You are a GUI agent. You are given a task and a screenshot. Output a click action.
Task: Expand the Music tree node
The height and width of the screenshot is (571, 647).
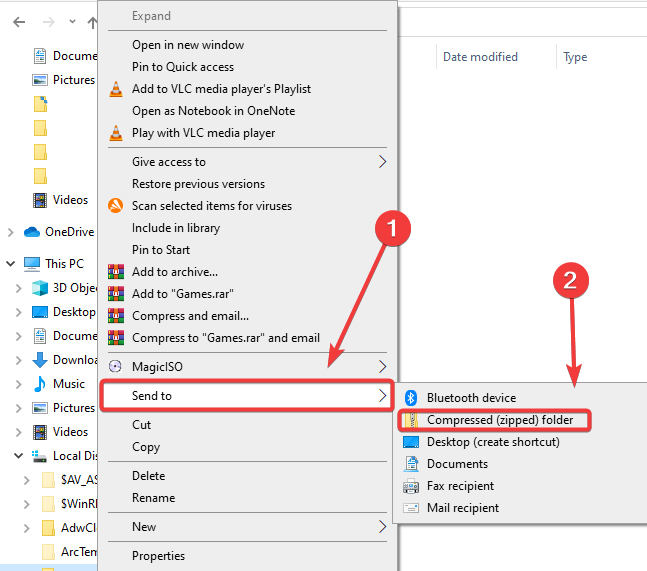pos(19,384)
